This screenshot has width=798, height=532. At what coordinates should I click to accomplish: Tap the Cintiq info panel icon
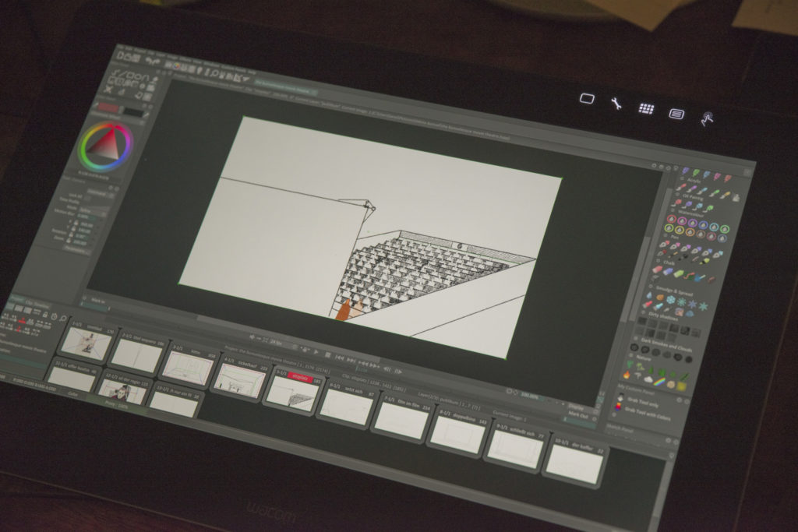coord(676,114)
